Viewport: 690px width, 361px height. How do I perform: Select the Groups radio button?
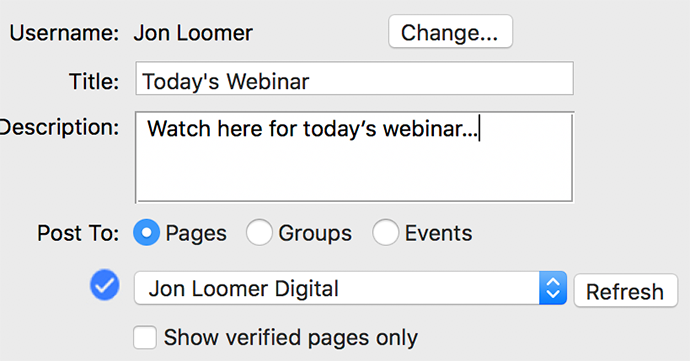pos(259,232)
